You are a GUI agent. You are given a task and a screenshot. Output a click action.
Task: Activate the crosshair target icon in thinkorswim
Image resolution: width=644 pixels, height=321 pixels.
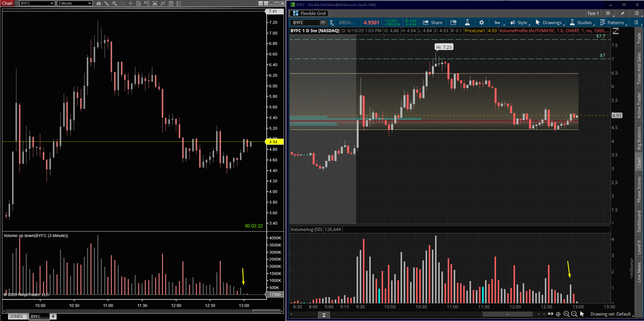click(558, 314)
